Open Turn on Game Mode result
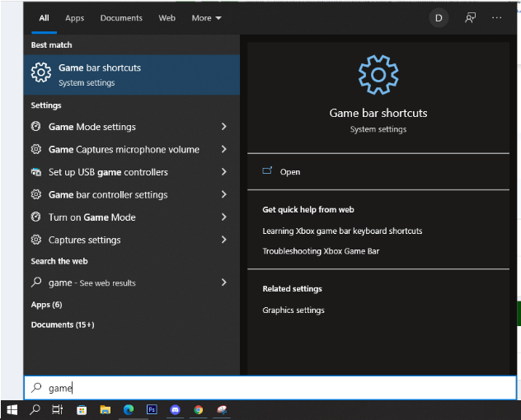Screen dimensions: 521x420 pyautogui.click(x=132, y=217)
